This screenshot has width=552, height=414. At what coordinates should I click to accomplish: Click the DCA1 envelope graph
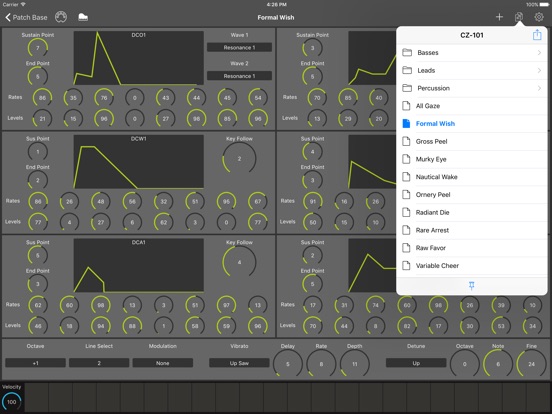pyautogui.click(x=138, y=265)
